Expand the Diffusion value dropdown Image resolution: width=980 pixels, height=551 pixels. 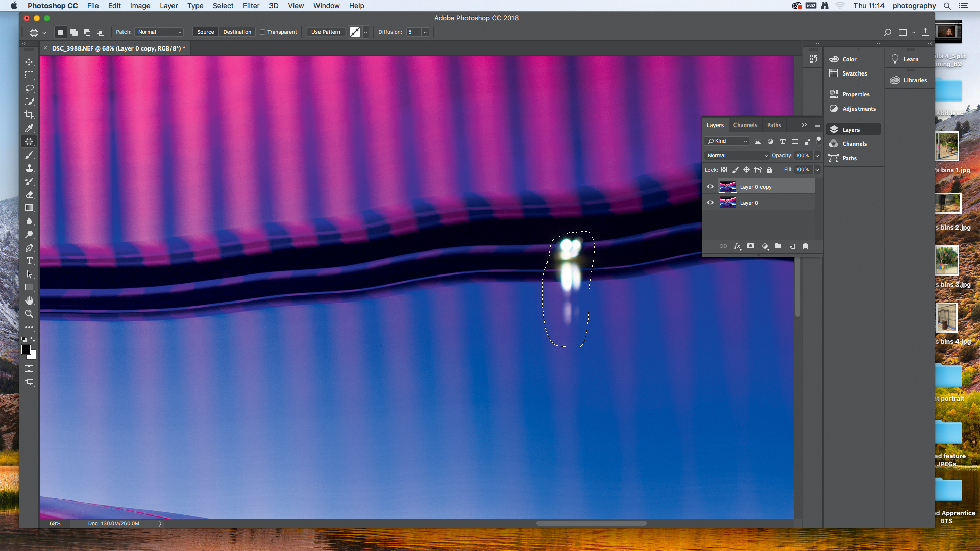point(425,32)
